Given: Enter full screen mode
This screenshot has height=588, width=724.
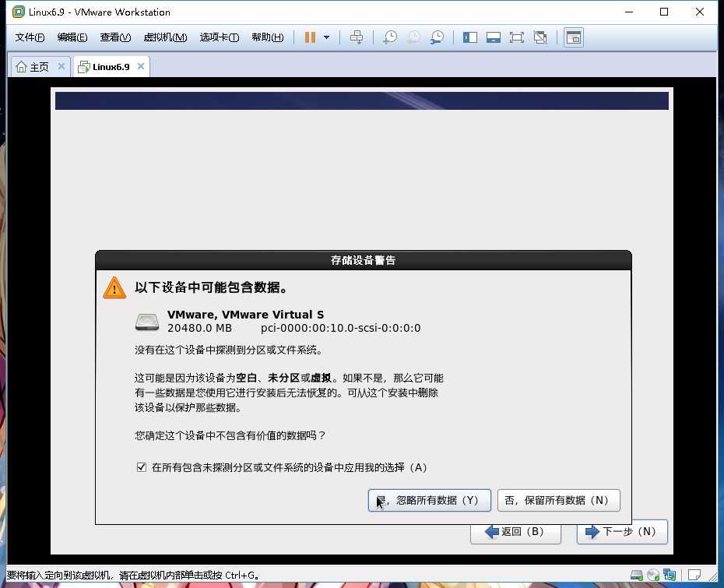Looking at the screenshot, I should pyautogui.click(x=517, y=37).
